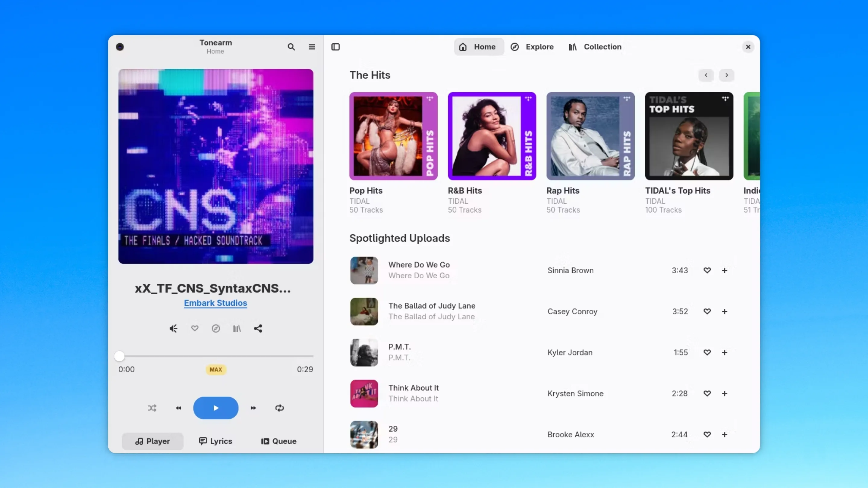Skip to the previous track
The height and width of the screenshot is (488, 868).
179,408
